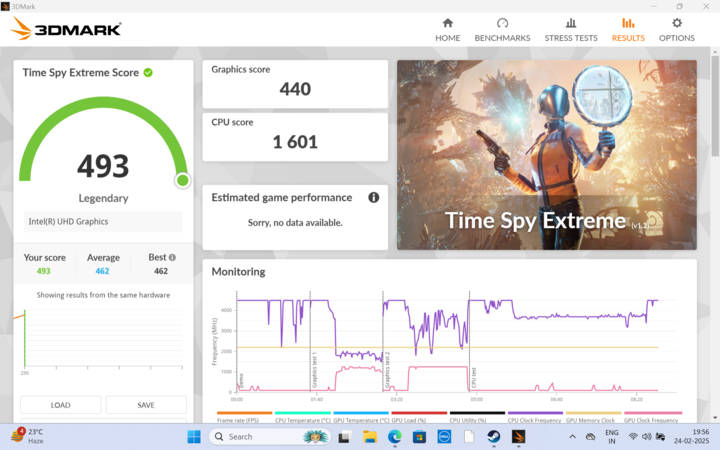Click the CPU score value 1 601

click(x=295, y=142)
